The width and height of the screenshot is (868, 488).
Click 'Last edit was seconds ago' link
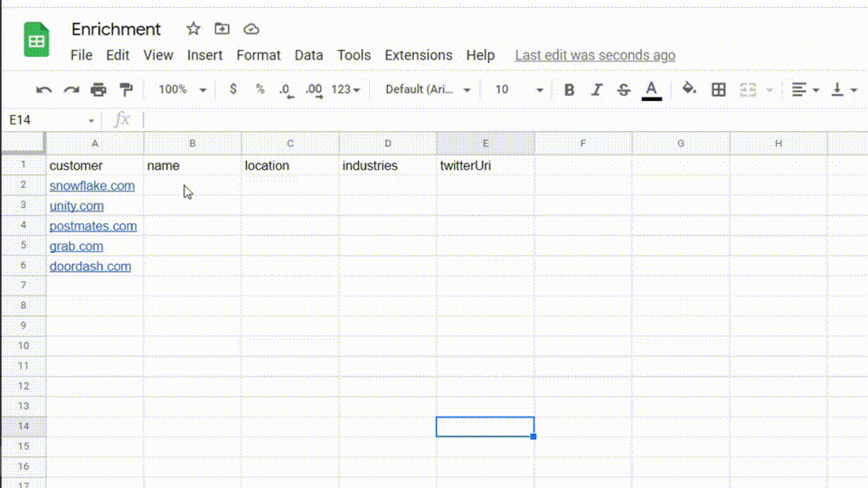(595, 55)
